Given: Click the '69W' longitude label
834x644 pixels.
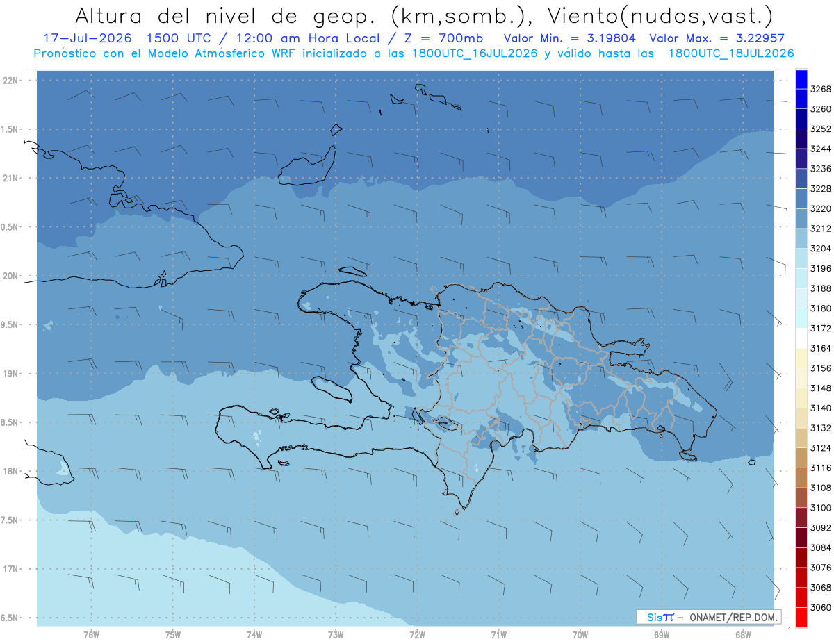Looking at the screenshot, I should [x=662, y=635].
